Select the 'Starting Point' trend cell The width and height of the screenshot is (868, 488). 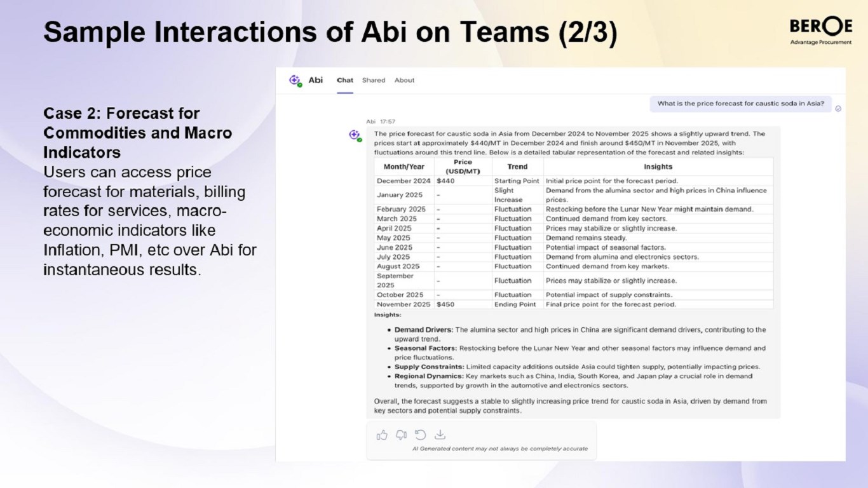tap(517, 181)
